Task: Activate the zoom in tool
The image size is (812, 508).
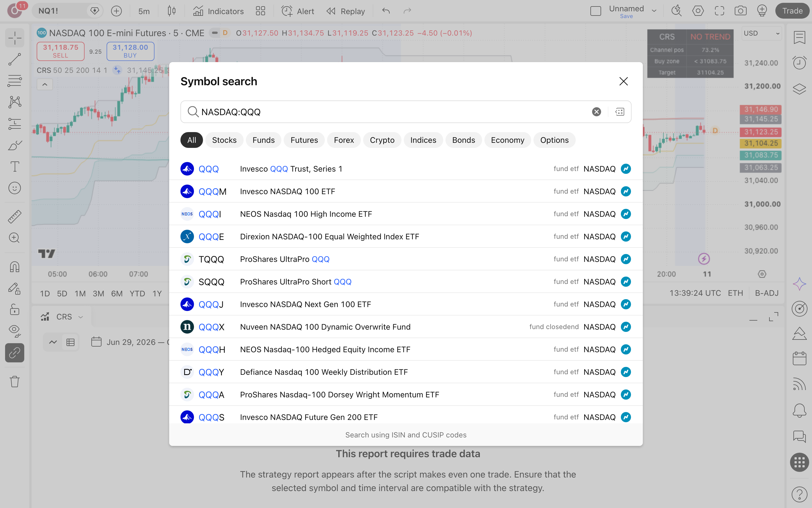Action: [x=14, y=238]
